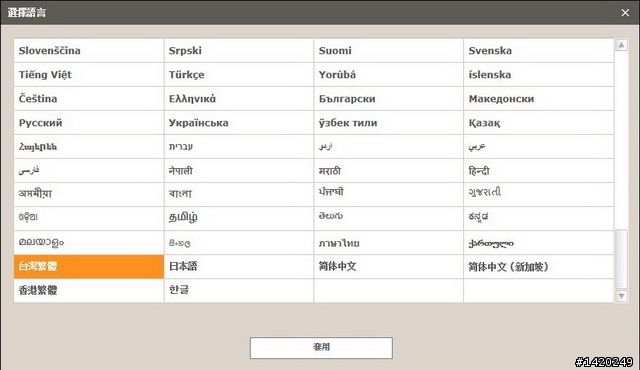Select the Georgian ქართული cell
Viewport: 640px width, 370px height.
[x=539, y=243]
